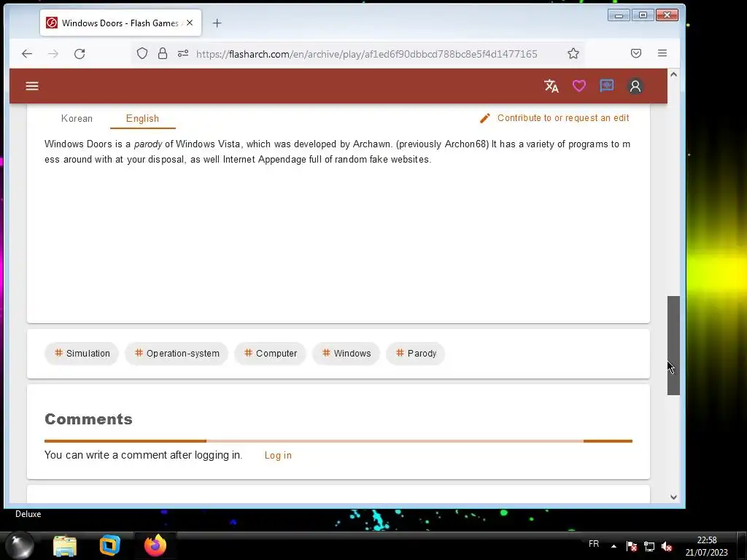Open the Operation-system tag
The width and height of the screenshot is (747, 560).
point(177,354)
